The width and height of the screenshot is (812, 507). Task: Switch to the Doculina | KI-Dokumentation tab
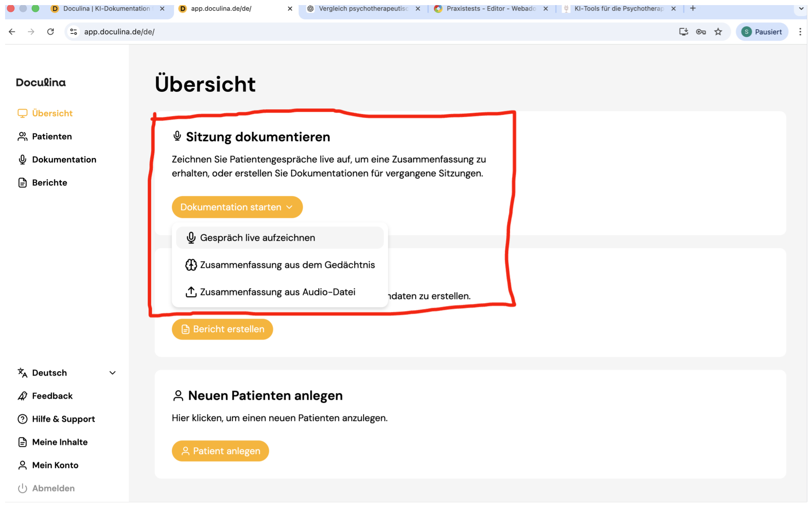click(x=106, y=8)
